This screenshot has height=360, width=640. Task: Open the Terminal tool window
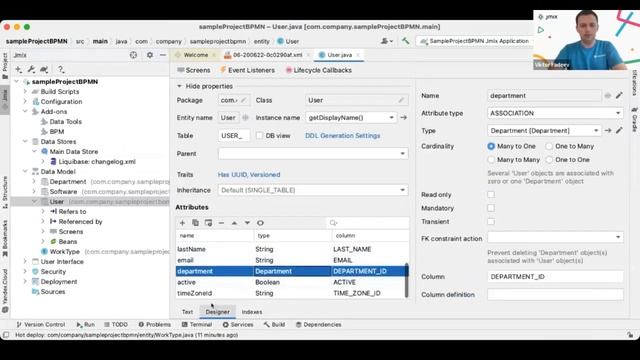[197, 324]
